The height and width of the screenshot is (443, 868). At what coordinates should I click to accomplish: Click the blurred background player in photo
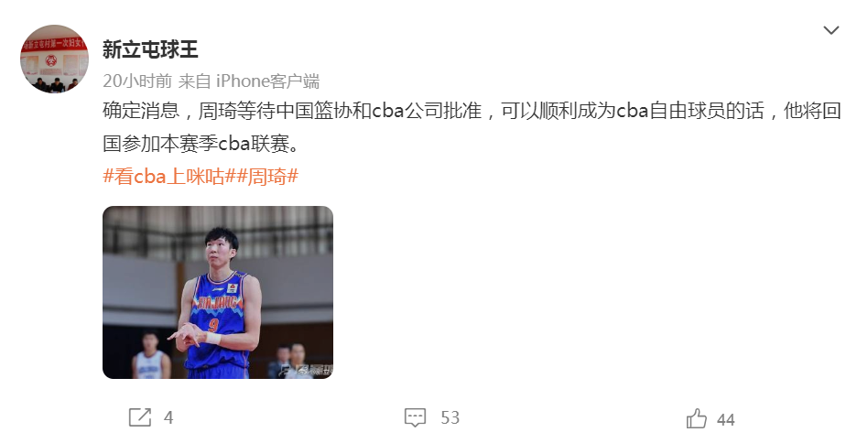coord(150,356)
